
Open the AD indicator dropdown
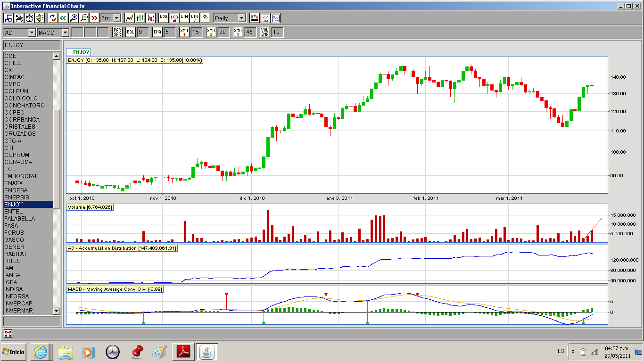(x=19, y=33)
